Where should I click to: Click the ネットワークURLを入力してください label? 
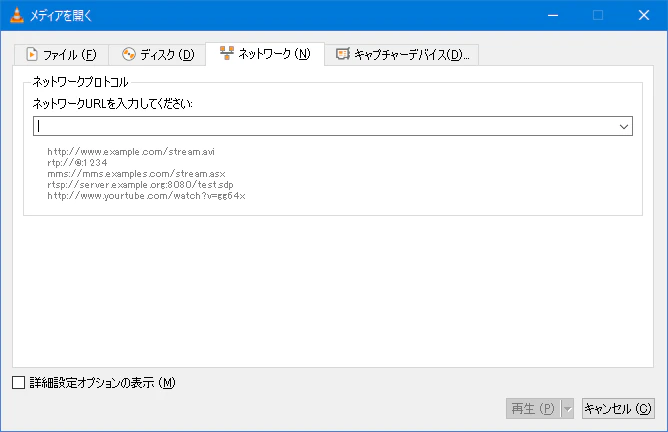coord(112,104)
